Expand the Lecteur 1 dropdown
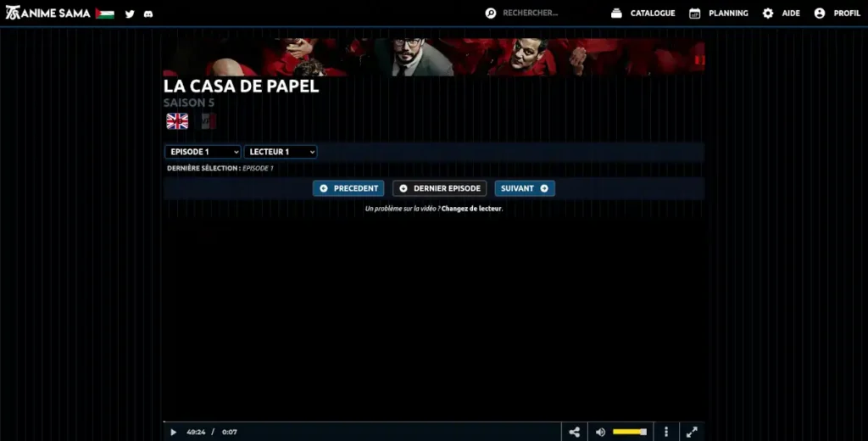 coord(281,152)
